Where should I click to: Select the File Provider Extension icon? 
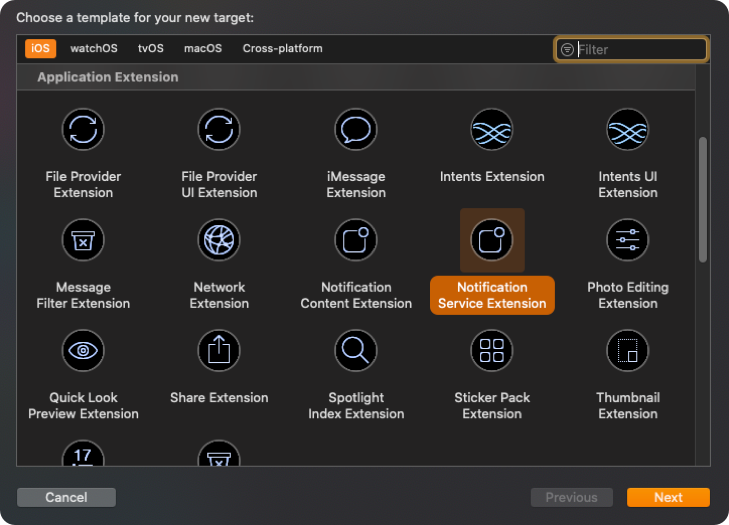point(83,129)
